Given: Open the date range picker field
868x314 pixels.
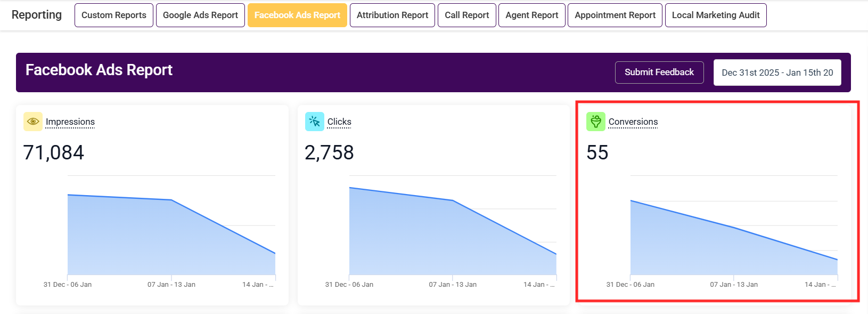Looking at the screenshot, I should pyautogui.click(x=777, y=73).
